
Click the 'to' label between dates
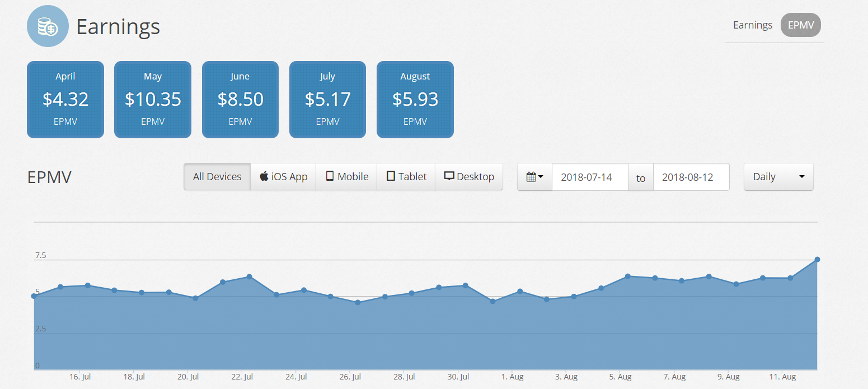click(641, 178)
